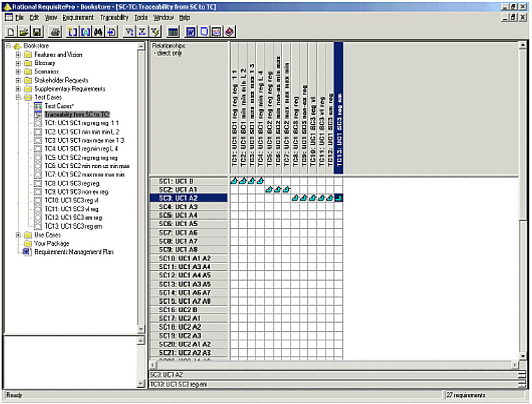The width and height of the screenshot is (532, 404).
Task: Click the Save floppy disk icon
Action: click(x=36, y=32)
